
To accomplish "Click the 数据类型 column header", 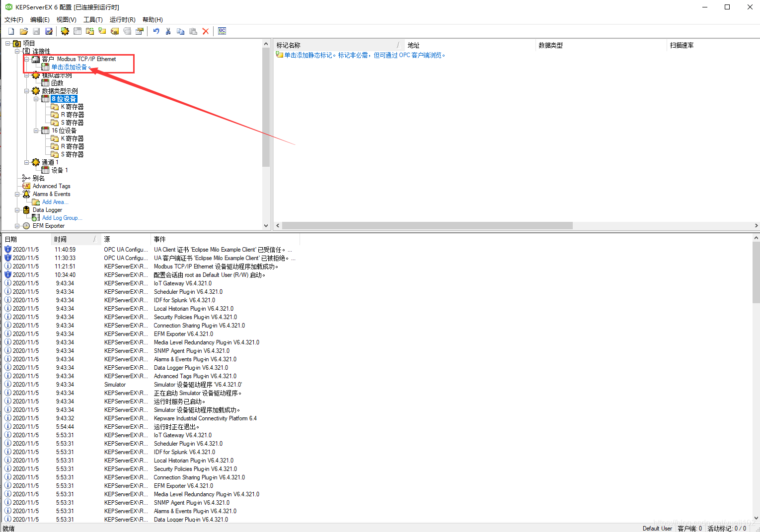I will click(x=601, y=45).
